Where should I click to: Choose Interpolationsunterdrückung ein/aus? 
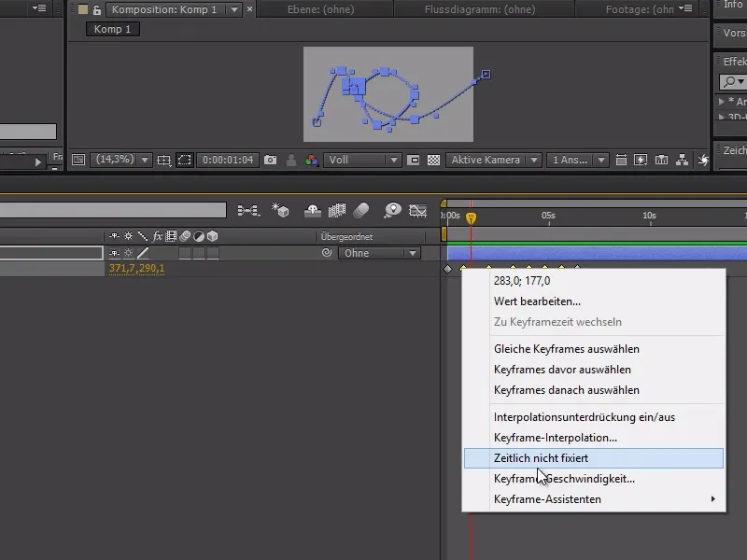[x=594, y=417]
